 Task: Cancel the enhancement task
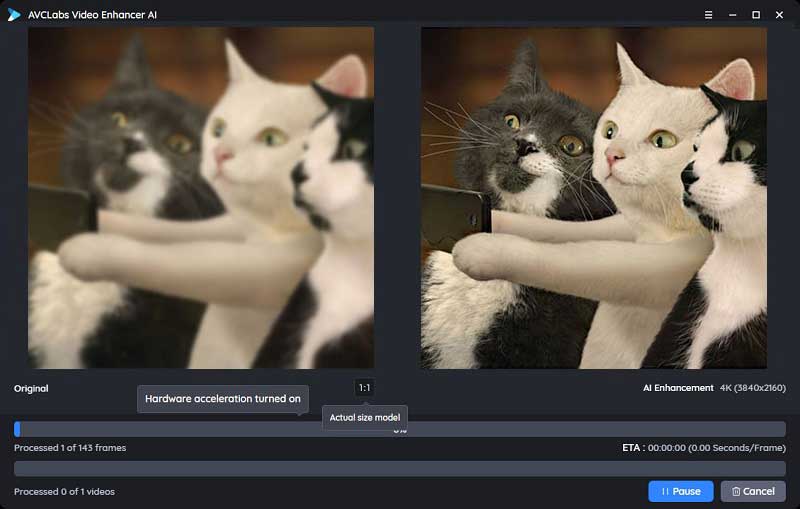pyautogui.click(x=753, y=491)
